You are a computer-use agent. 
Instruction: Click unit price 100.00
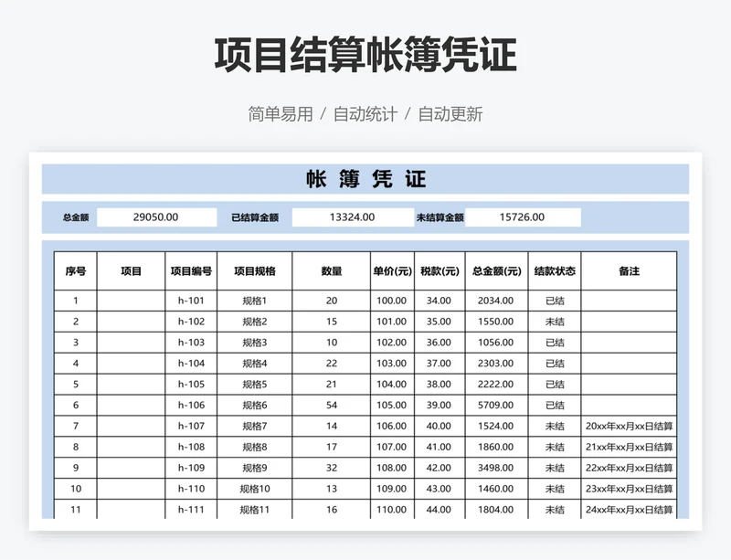coord(393,301)
